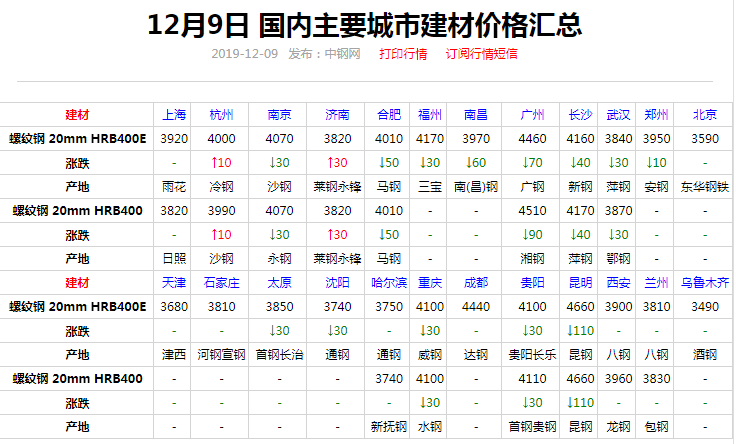Select the origin cell 河钢宣钢
The height and width of the screenshot is (444, 736).
[x=221, y=355]
